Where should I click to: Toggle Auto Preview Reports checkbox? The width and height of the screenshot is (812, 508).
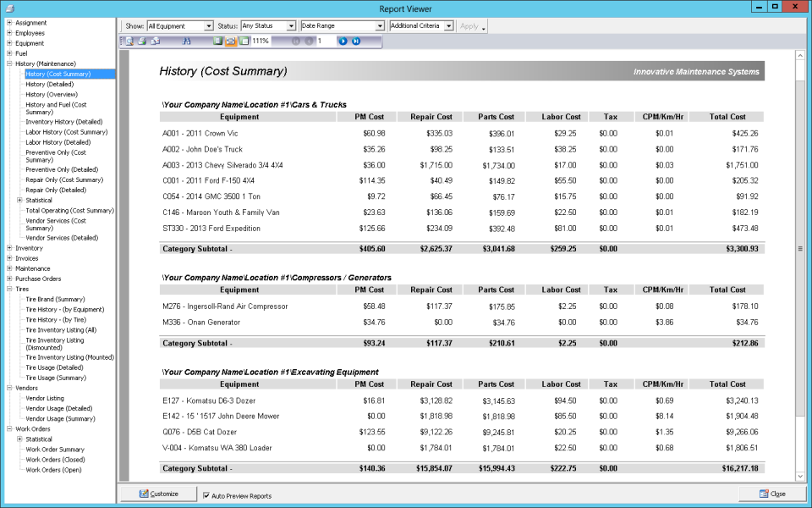pyautogui.click(x=206, y=495)
